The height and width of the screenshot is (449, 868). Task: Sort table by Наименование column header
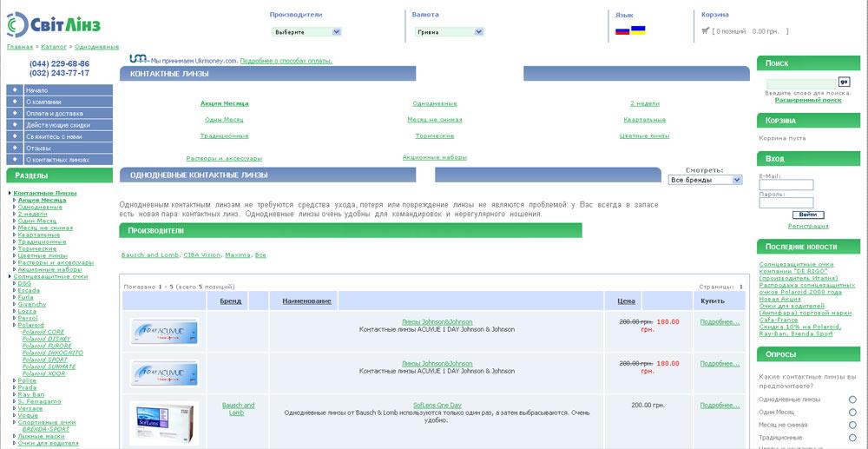(306, 301)
